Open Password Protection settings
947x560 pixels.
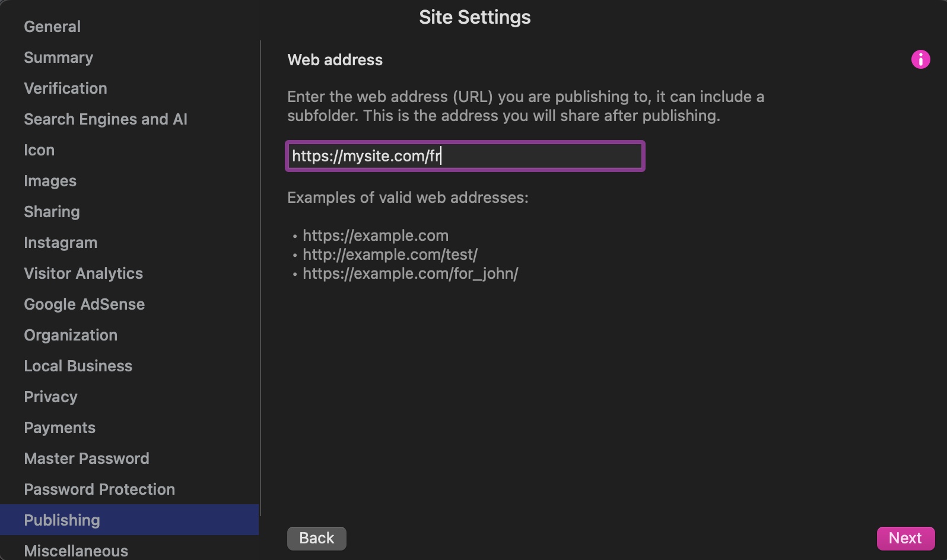[99, 489]
